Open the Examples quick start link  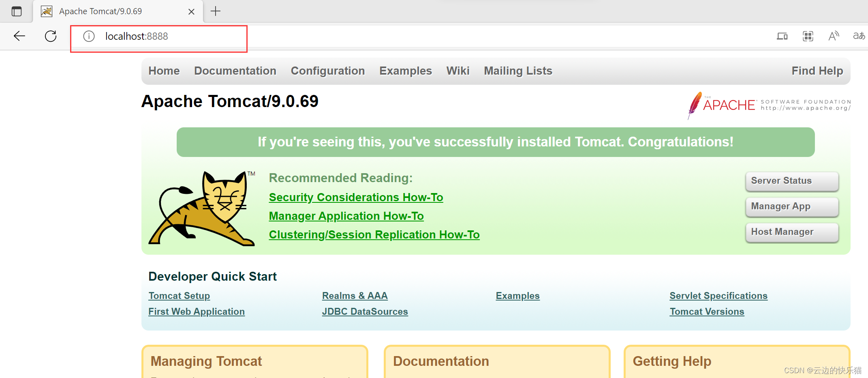pyautogui.click(x=517, y=296)
